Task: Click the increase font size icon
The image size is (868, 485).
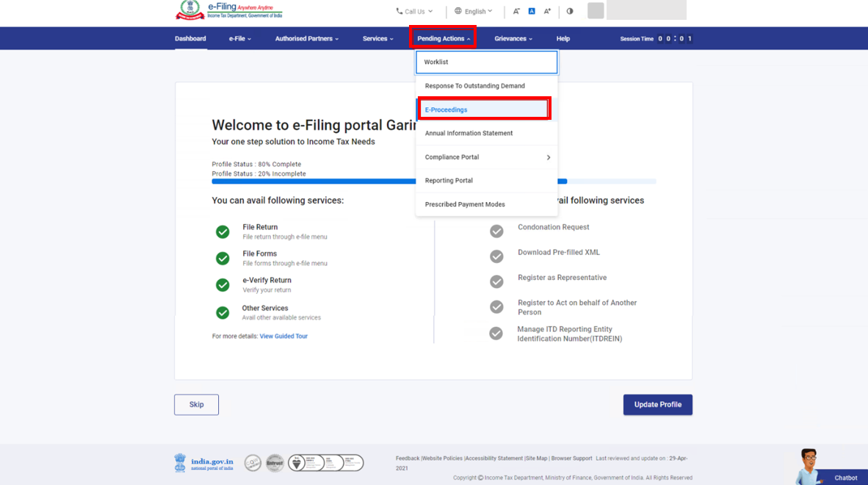Action: (x=547, y=12)
